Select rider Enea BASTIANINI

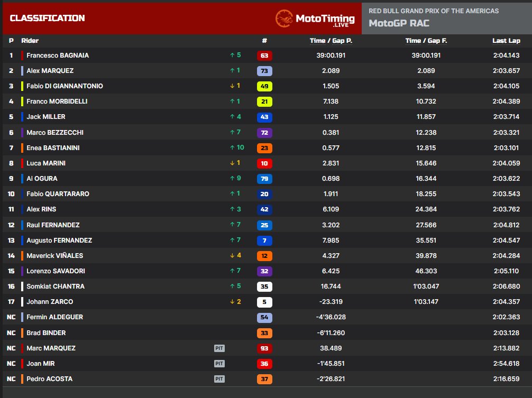(53, 148)
